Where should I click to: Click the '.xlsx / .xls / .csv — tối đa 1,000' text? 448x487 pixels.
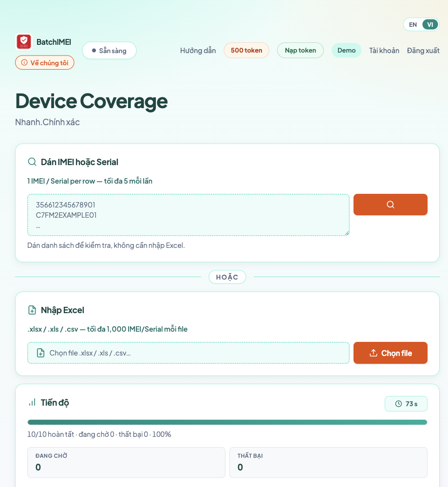pyautogui.click(x=108, y=329)
